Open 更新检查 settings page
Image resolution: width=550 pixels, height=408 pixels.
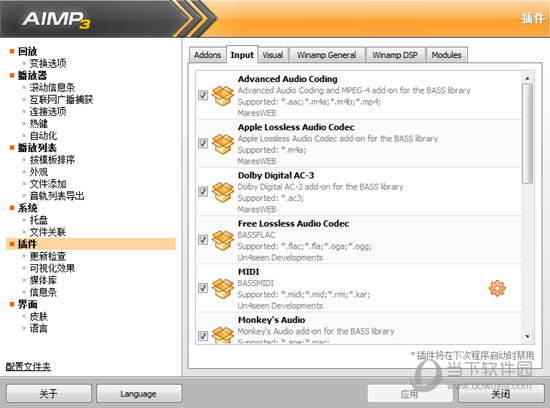48,256
